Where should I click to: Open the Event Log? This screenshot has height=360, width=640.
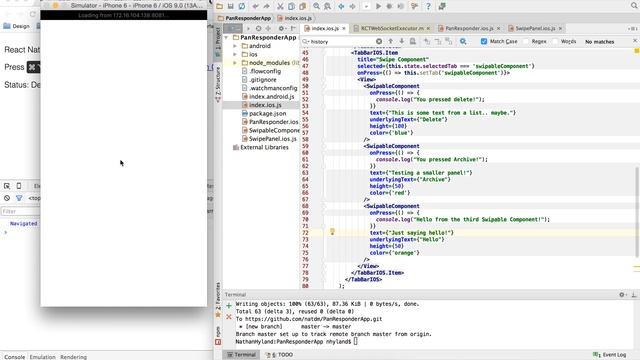pyautogui.click(x=610, y=355)
